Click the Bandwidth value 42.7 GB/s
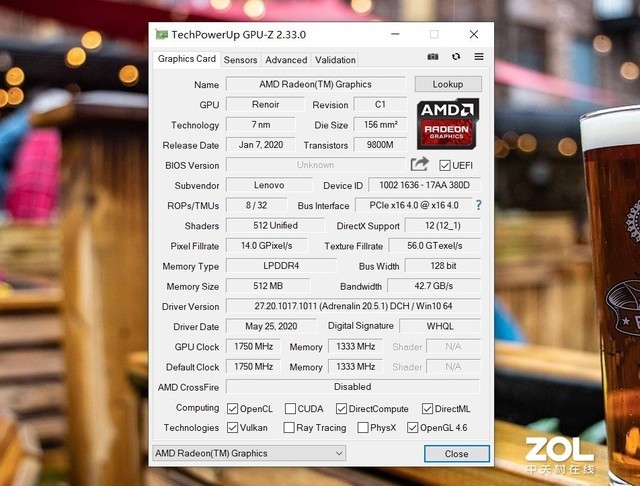The height and width of the screenshot is (486, 640). point(434,286)
